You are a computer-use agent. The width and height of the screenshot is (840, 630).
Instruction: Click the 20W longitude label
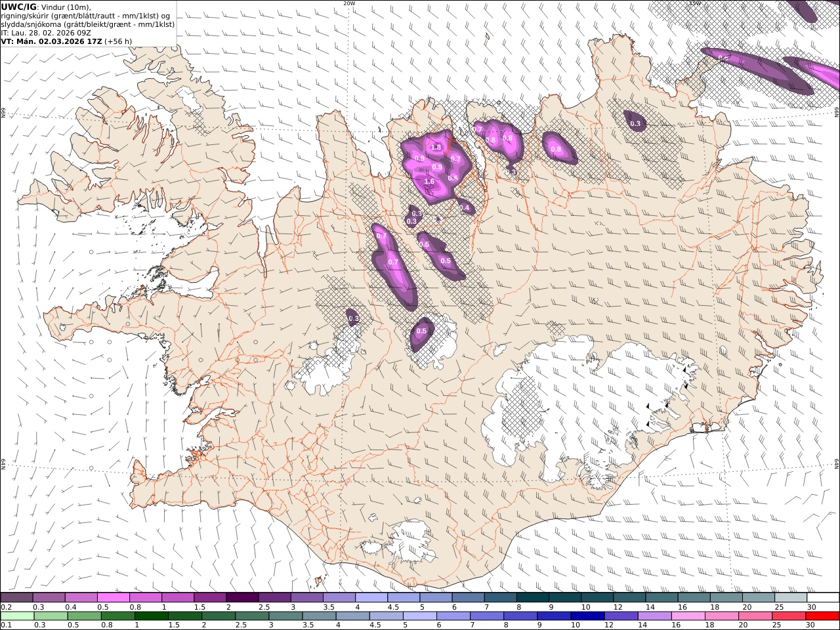349,3
